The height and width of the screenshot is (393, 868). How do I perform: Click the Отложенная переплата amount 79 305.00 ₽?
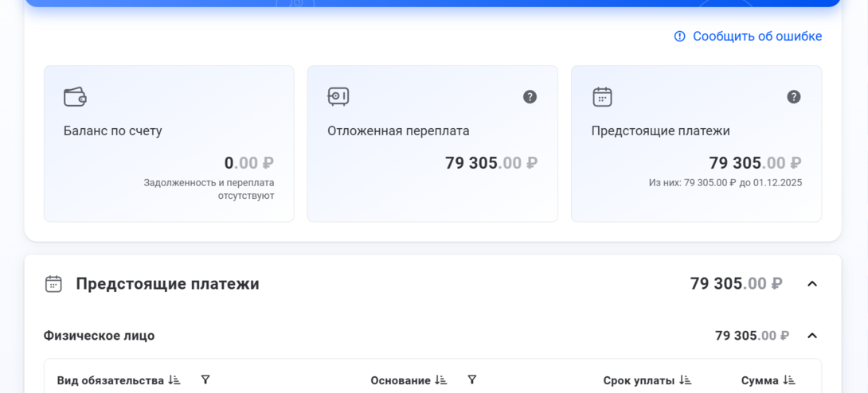491,163
